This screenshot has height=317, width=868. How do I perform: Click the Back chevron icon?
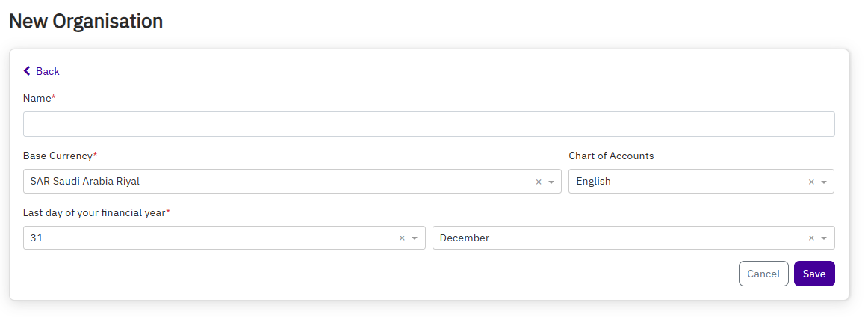[28, 71]
